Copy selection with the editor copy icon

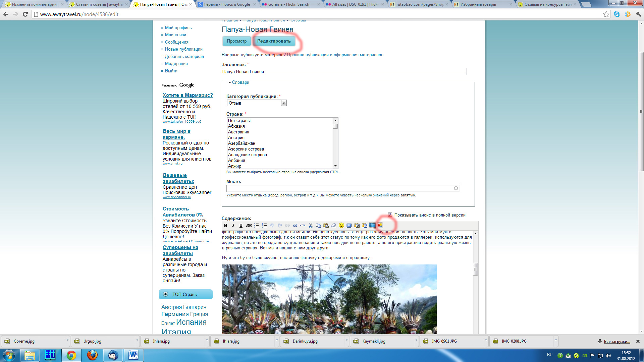coord(318,225)
